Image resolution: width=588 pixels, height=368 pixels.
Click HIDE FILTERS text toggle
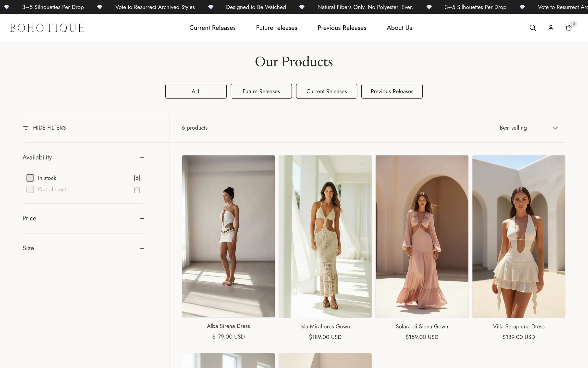coord(49,128)
